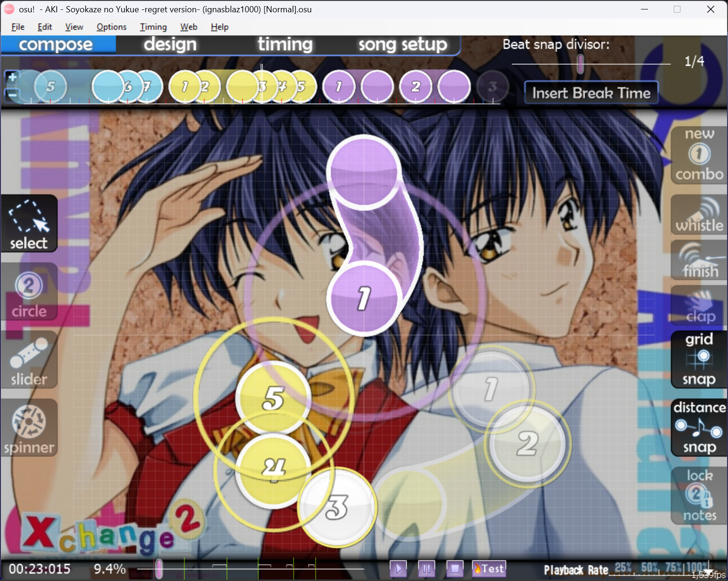
Task: Zoom in the timeline with plus icon
Action: [12, 77]
